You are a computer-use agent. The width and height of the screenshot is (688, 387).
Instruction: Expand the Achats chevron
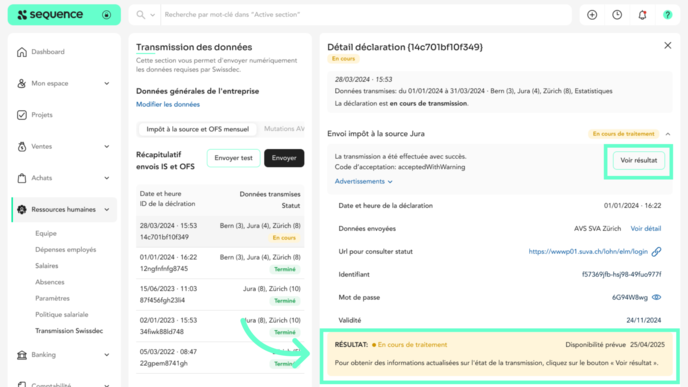coord(107,178)
